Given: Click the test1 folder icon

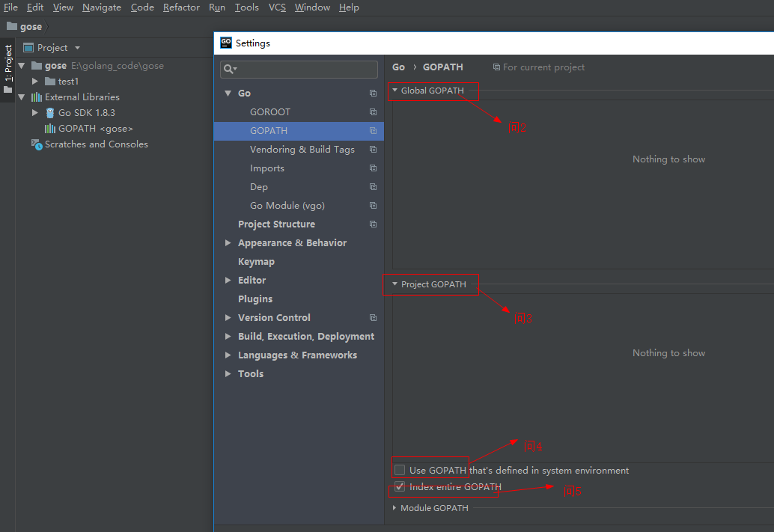Looking at the screenshot, I should point(50,82).
